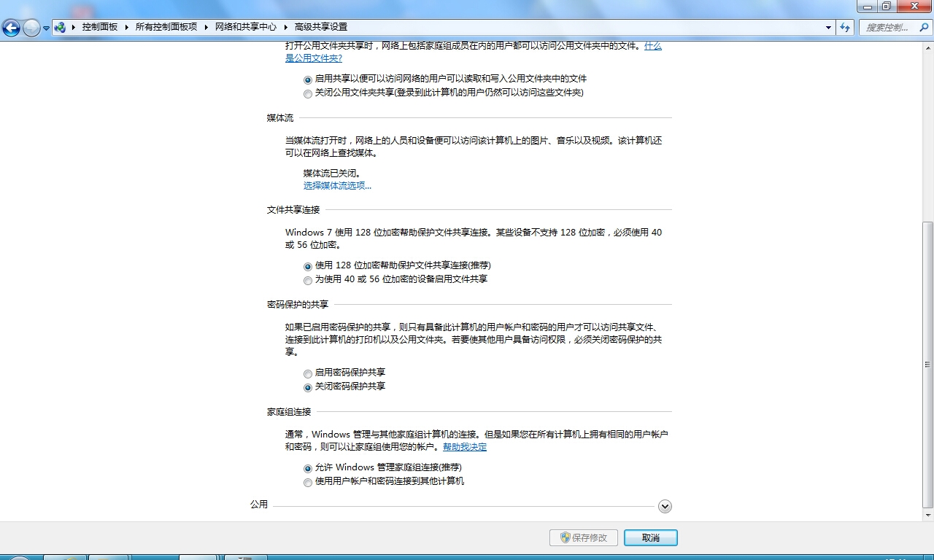Open 选择媒体流选项... link
This screenshot has height=560, width=934.
click(337, 185)
